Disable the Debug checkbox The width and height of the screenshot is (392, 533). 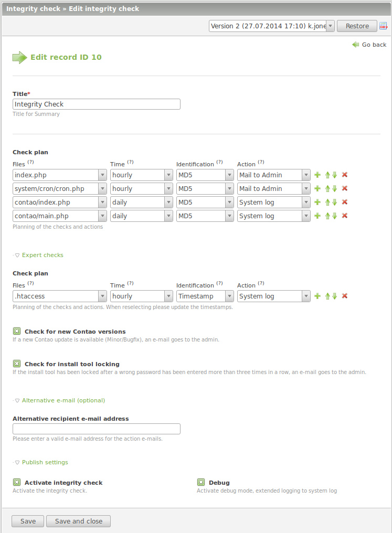tap(201, 483)
